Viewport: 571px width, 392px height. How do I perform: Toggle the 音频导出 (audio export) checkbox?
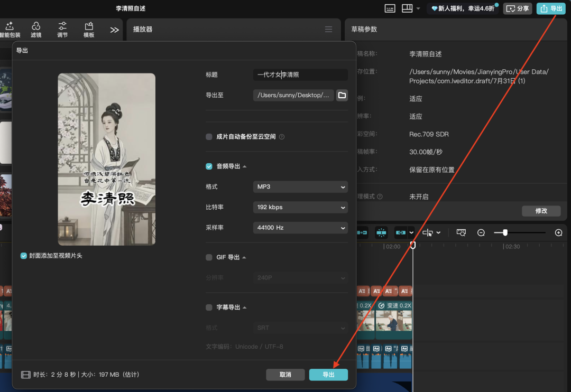(x=208, y=166)
